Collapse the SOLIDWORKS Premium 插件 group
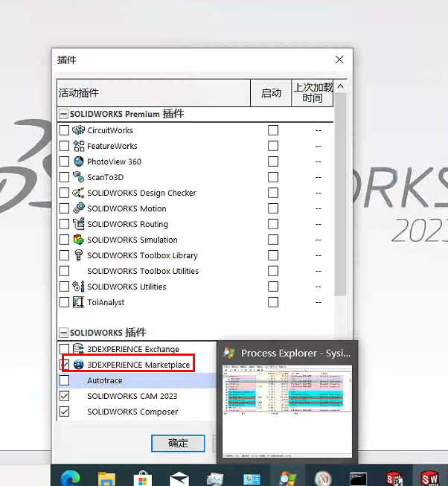 pyautogui.click(x=63, y=114)
